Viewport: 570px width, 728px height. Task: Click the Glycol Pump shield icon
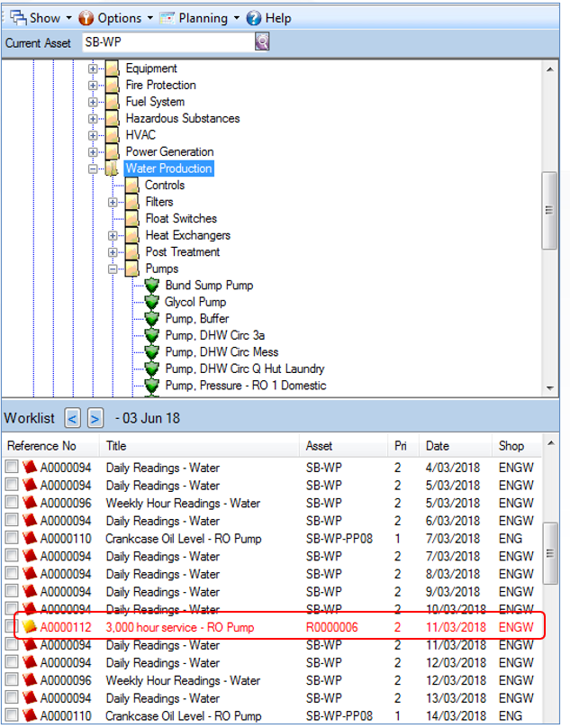151,302
